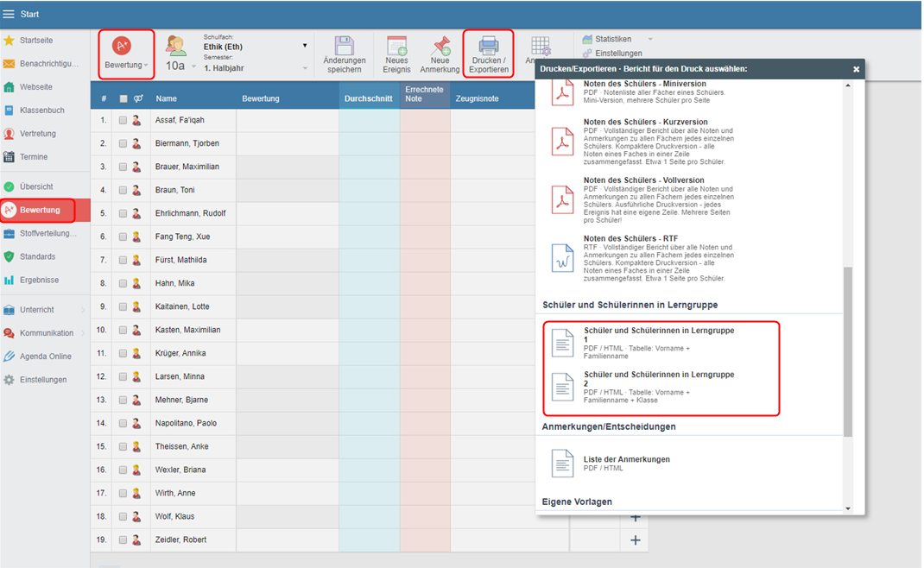Expand the Unterricht sidebar submenu
Viewport: 924px width, 568px height.
(83, 310)
